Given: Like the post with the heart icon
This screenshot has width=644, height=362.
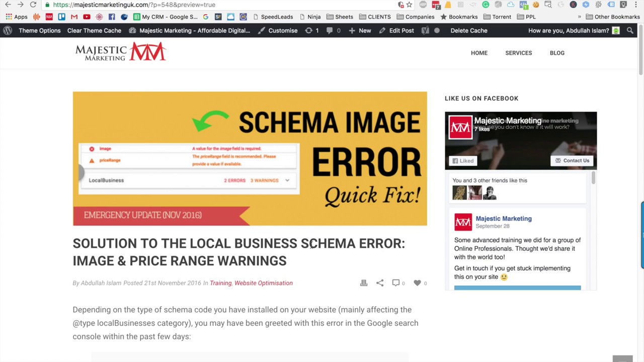Looking at the screenshot, I should tap(420, 283).
